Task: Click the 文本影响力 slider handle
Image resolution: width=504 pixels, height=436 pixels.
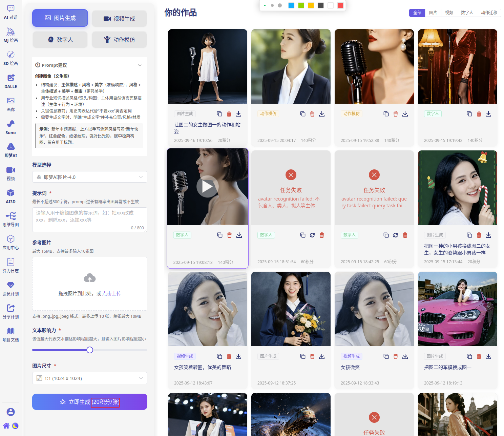Action: [x=90, y=350]
